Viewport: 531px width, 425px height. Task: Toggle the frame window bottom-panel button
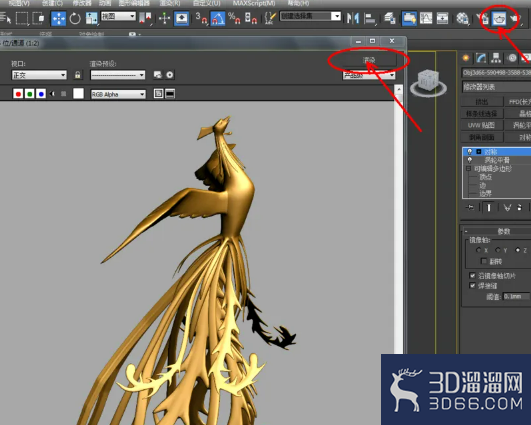click(x=170, y=93)
